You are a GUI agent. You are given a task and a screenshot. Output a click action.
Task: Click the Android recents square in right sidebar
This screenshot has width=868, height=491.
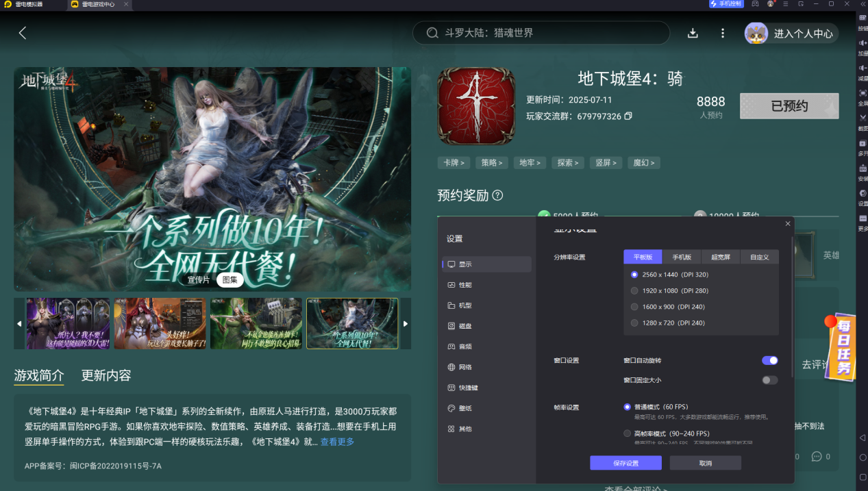point(863,477)
